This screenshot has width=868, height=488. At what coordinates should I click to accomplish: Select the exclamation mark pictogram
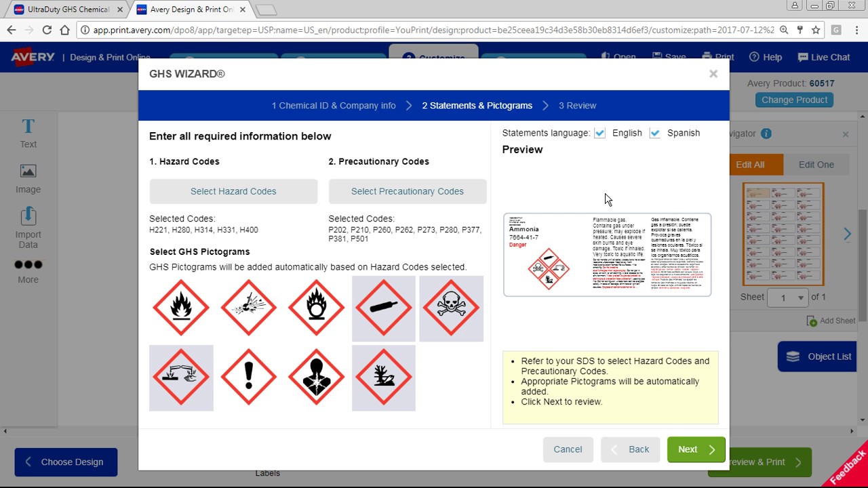[249, 377]
